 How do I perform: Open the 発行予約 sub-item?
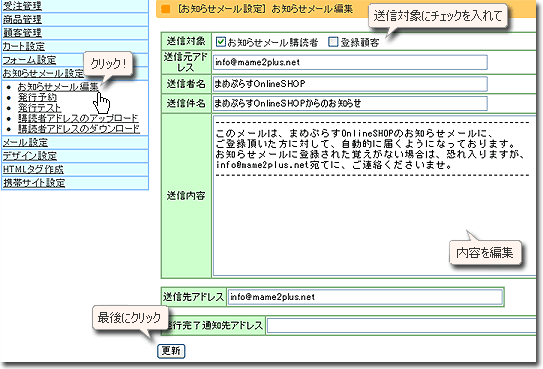pyautogui.click(x=37, y=97)
